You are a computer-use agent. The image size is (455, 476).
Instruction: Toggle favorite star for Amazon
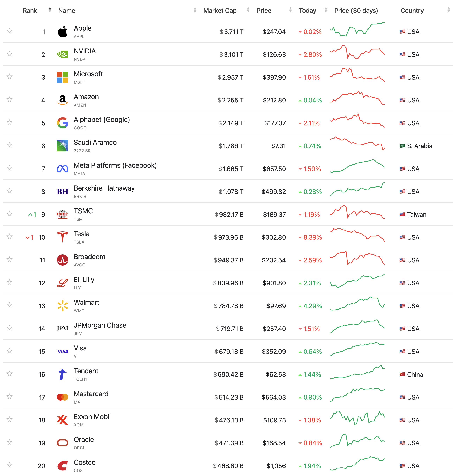click(x=9, y=99)
